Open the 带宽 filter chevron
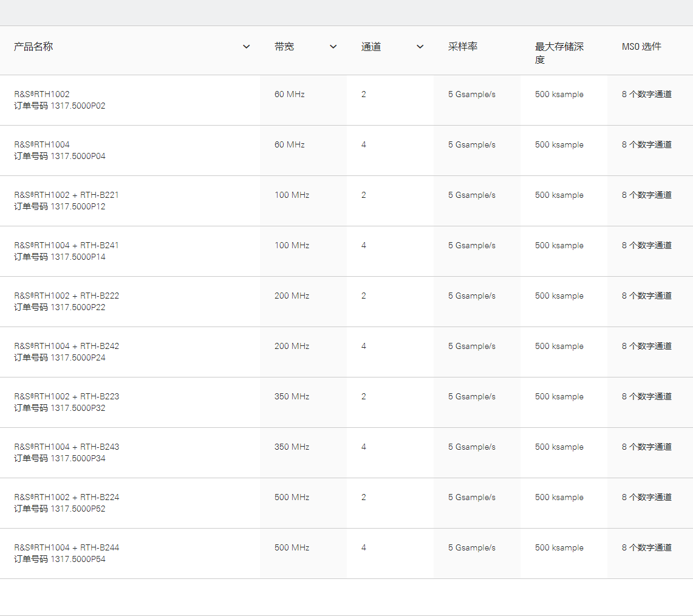Screen dimensions: 693x616 (333, 47)
